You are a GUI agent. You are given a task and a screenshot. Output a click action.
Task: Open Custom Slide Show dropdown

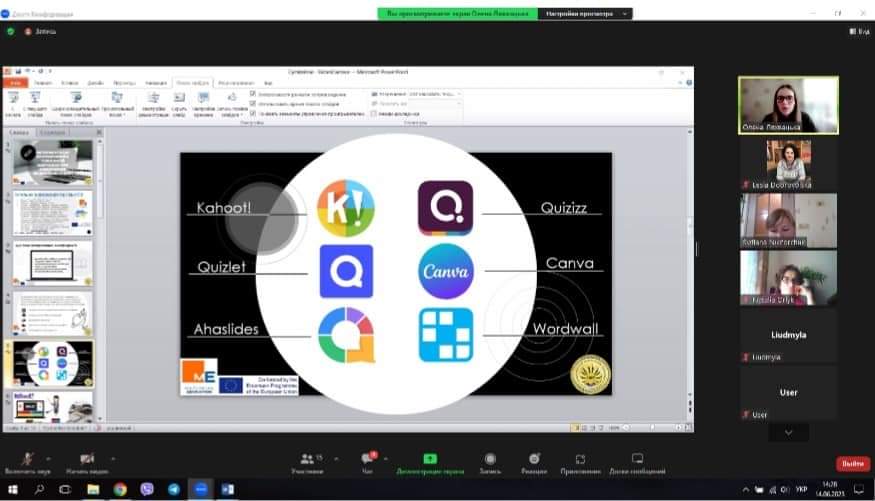coord(117,104)
